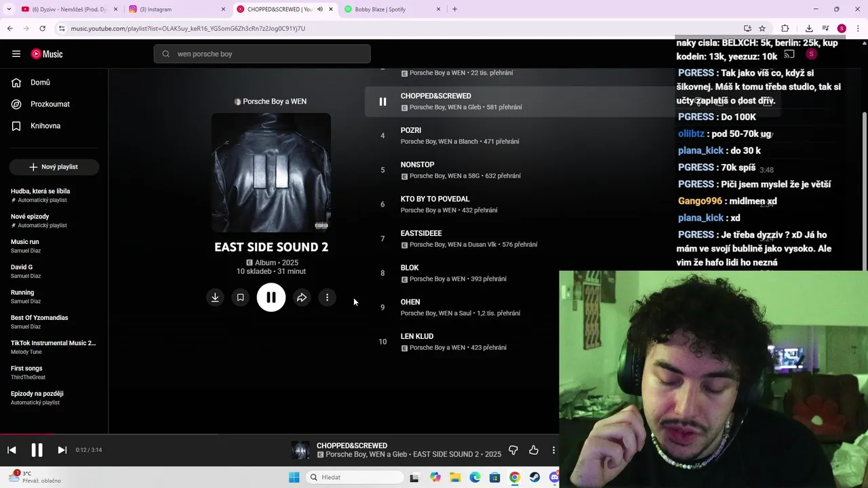Switch to the Dyzivv – Nemôžeš YouTube tab

[x=69, y=9]
